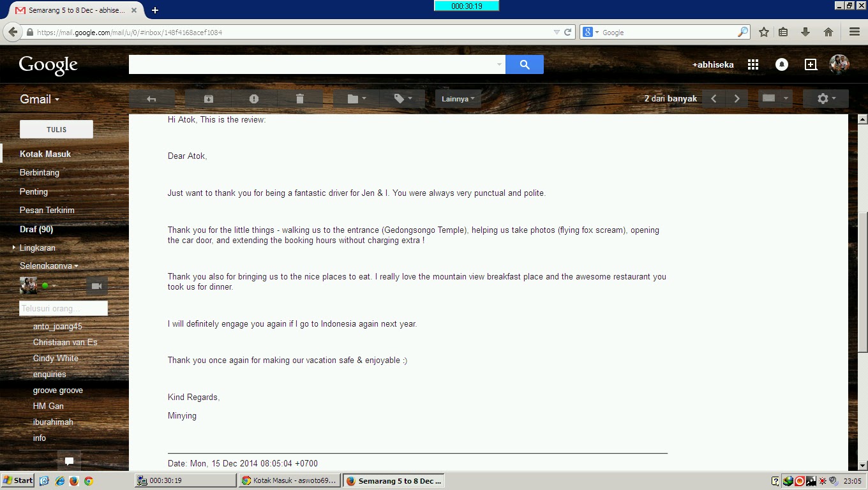Report spam with the exclamation icon
The width and height of the screenshot is (868, 490).
pos(254,99)
